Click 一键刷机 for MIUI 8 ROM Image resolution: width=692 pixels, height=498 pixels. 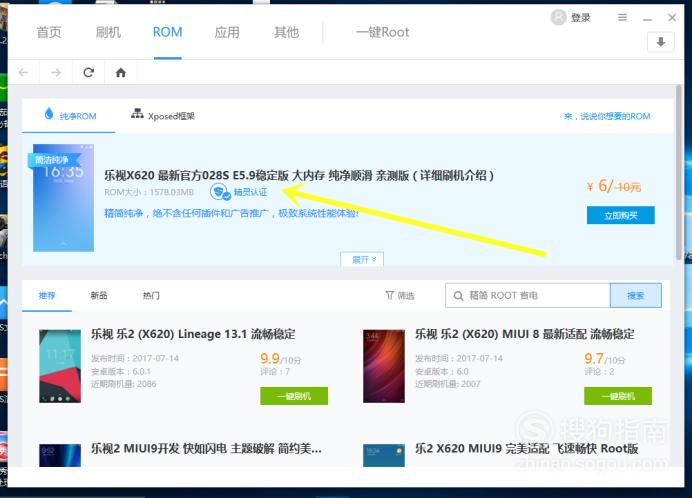[x=618, y=396]
